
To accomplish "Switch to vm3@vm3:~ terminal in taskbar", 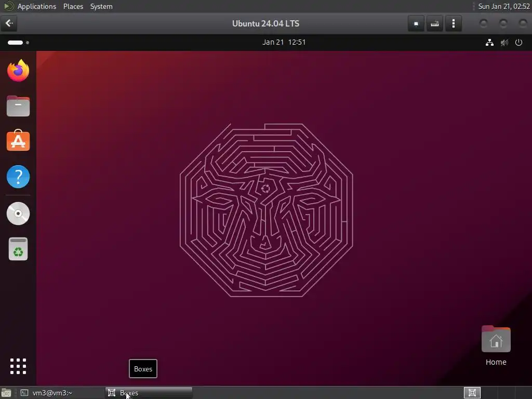I will click(61, 393).
